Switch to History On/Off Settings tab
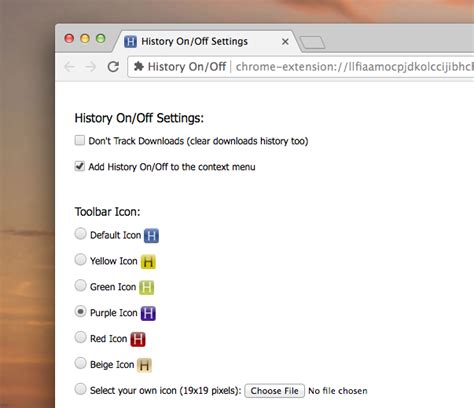The image size is (474, 408). 207,42
